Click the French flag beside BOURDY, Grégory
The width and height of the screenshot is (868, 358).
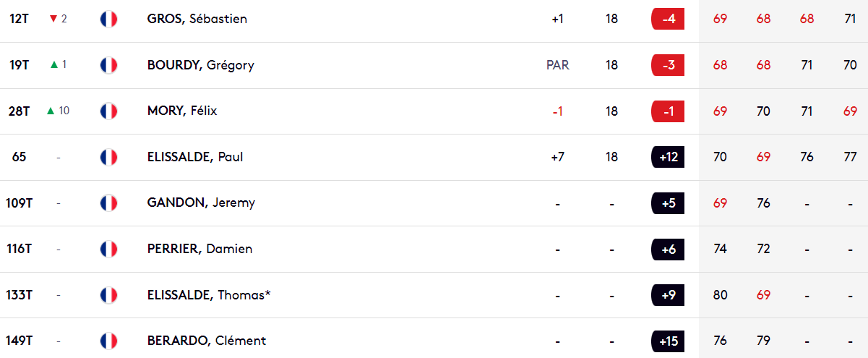108,65
